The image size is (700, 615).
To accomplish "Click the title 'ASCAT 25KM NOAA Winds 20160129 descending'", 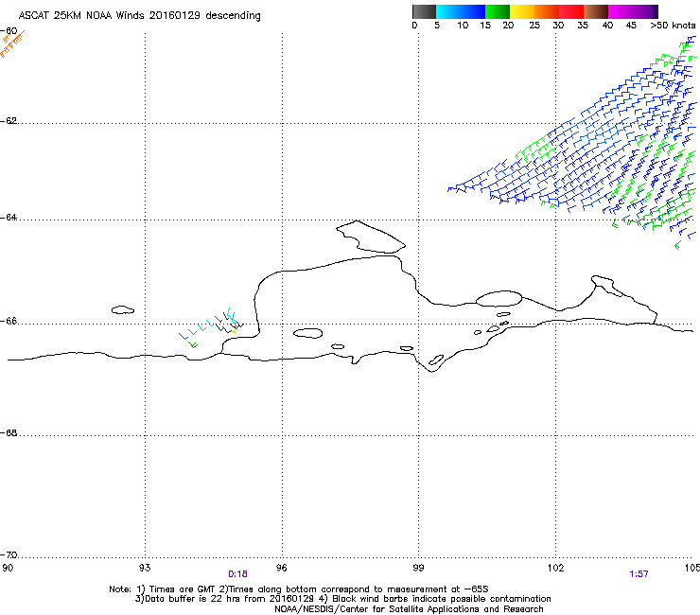I will 139,16.
